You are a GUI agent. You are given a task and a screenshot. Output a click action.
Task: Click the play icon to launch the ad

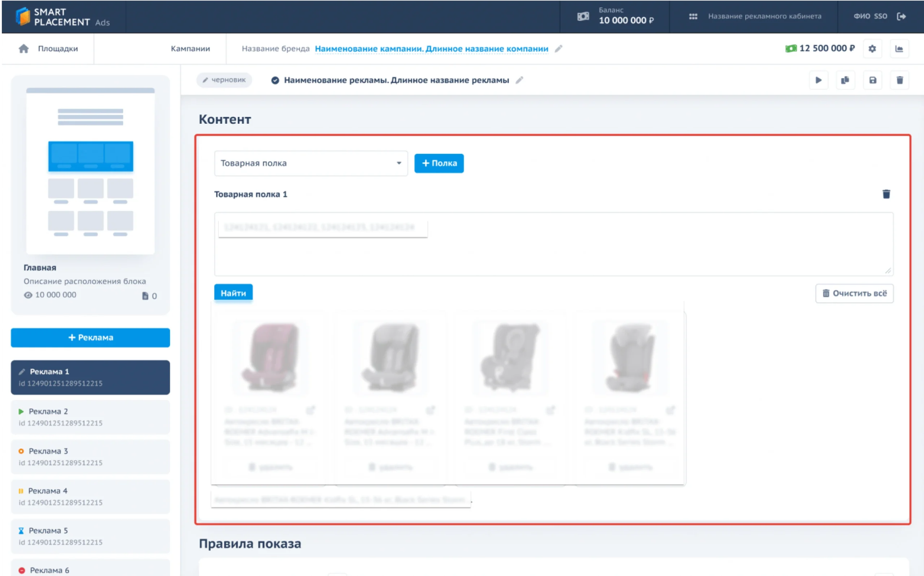(818, 80)
